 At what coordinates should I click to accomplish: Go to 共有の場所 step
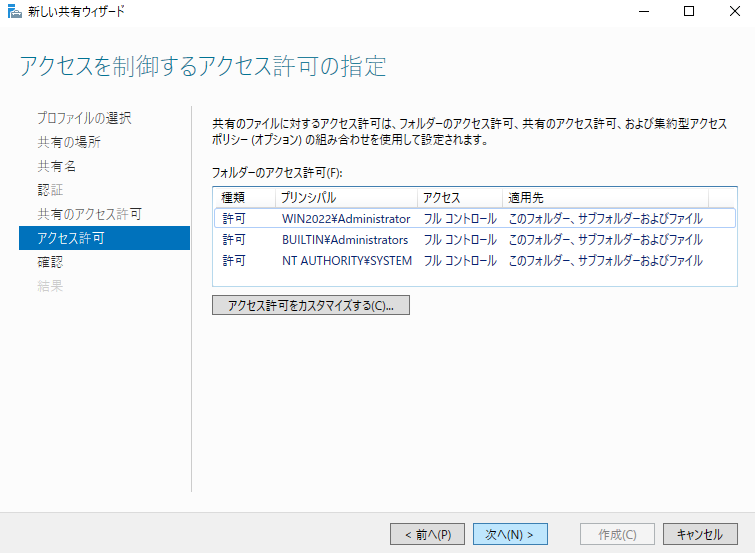pos(69,142)
